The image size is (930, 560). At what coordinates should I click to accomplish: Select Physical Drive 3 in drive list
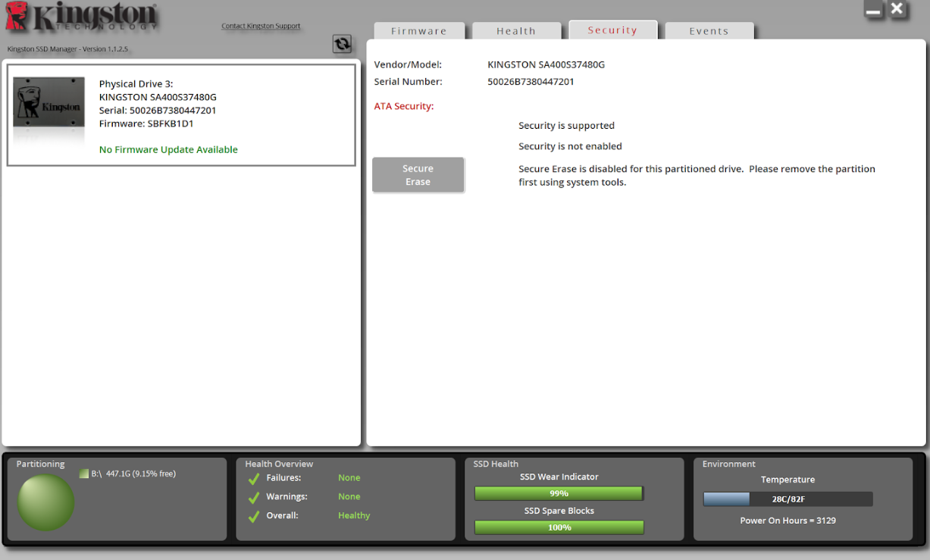tap(181, 114)
